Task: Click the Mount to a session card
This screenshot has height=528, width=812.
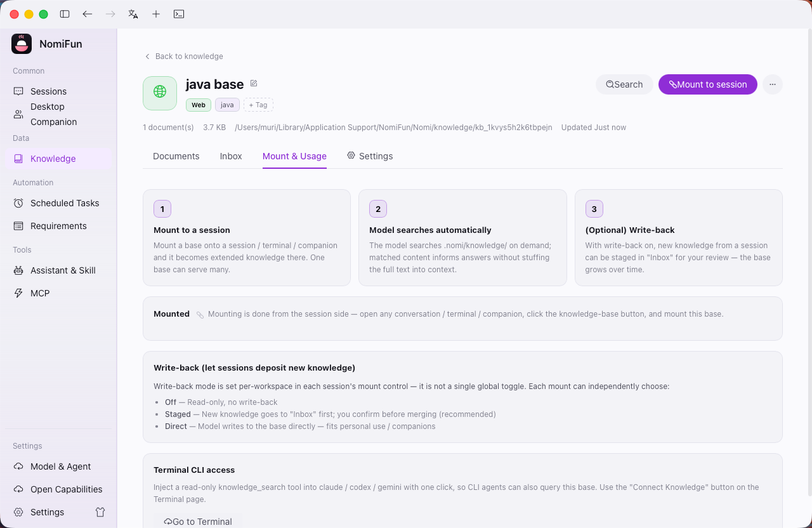Action: tap(247, 237)
